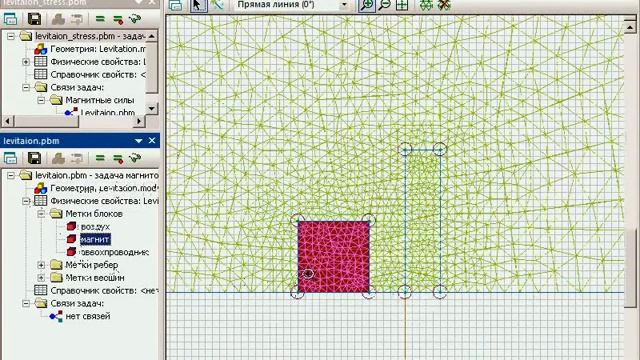640x360 pixels.
Task: Click the build mesh icon
Action: pos(426,5)
